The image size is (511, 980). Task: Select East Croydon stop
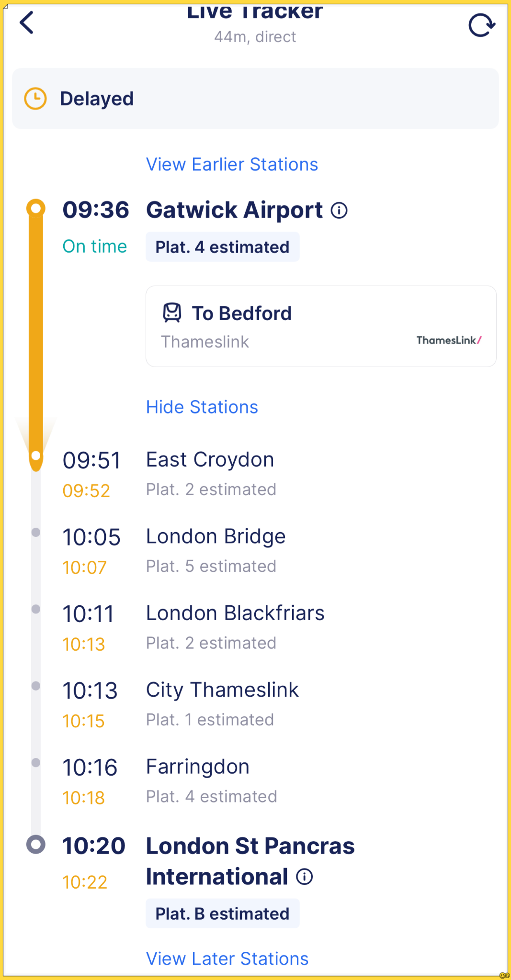click(210, 460)
